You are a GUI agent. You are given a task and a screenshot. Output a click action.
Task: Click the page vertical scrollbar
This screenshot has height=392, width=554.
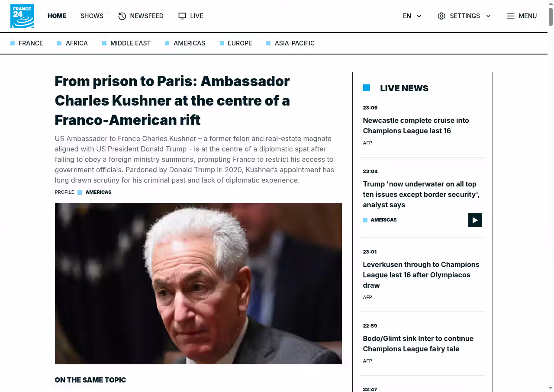pos(551,196)
